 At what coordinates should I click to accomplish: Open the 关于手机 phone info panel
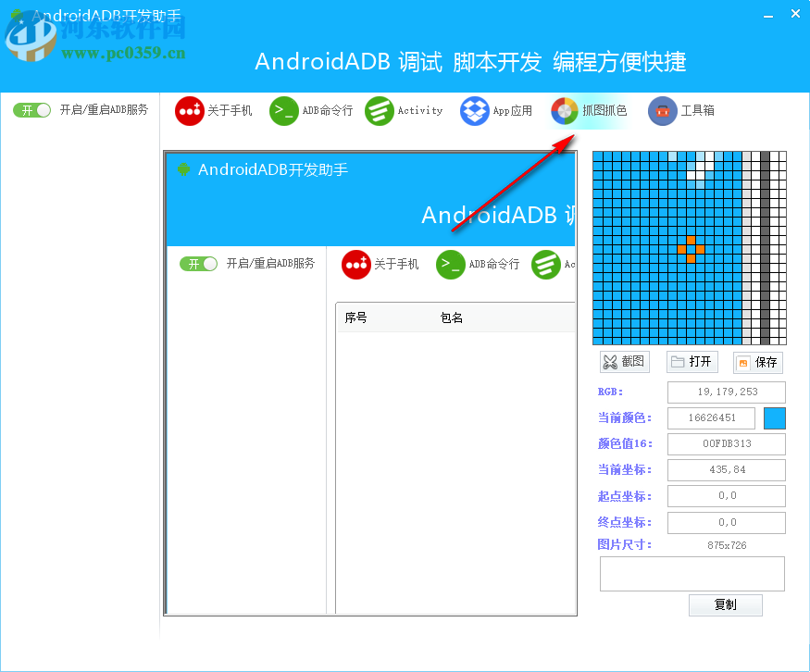[x=214, y=110]
